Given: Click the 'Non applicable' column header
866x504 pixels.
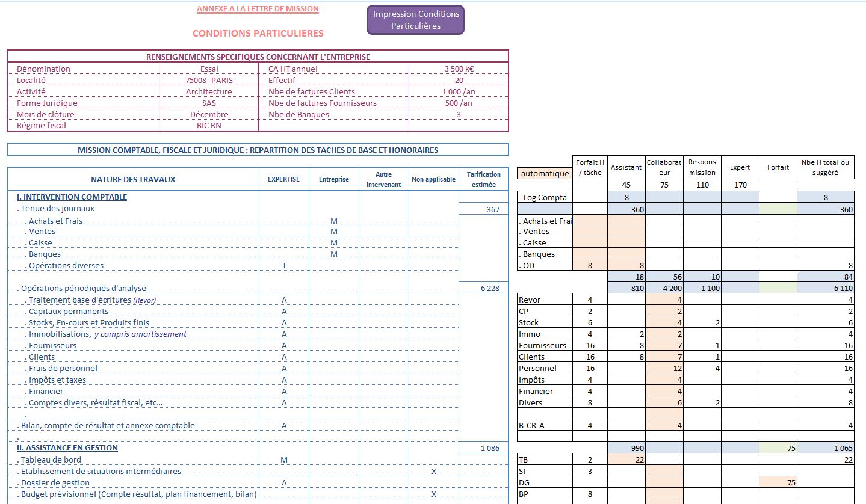Looking at the screenshot, I should [433, 179].
